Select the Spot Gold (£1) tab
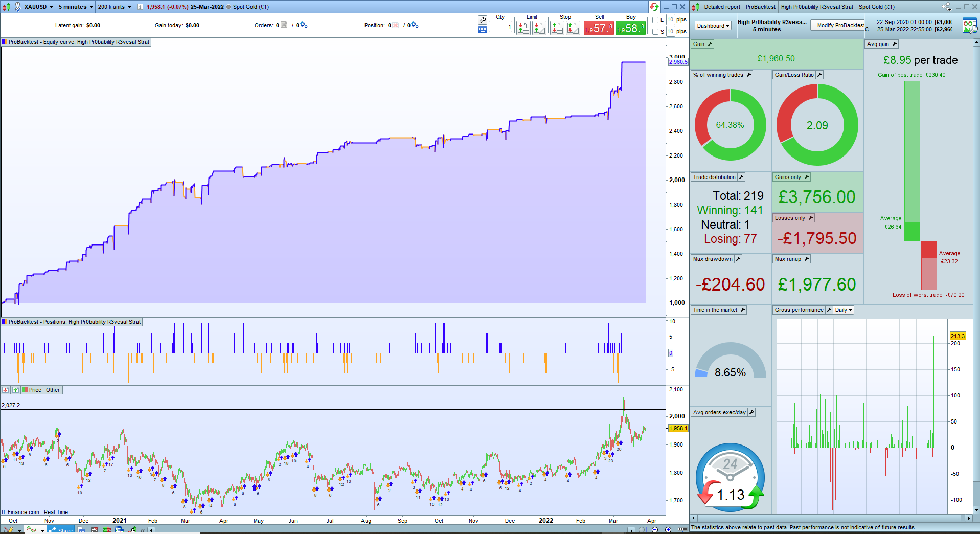Screen dimensions: 980x534 pyautogui.click(x=877, y=7)
